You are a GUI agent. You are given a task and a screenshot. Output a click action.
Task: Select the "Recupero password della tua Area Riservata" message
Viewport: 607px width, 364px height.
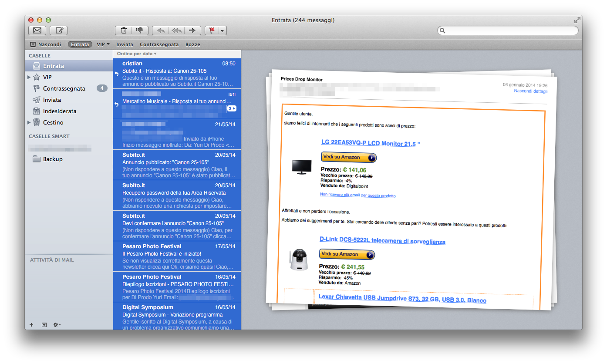tap(177, 195)
